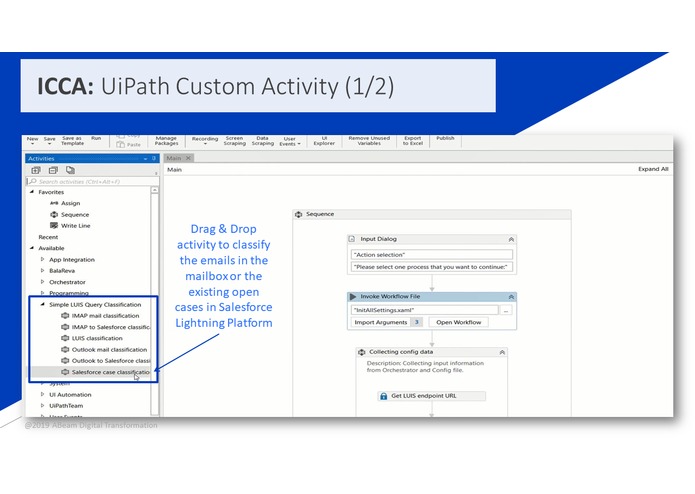Click the Activities panel pin icon
The width and height of the screenshot is (695, 494).
click(154, 158)
